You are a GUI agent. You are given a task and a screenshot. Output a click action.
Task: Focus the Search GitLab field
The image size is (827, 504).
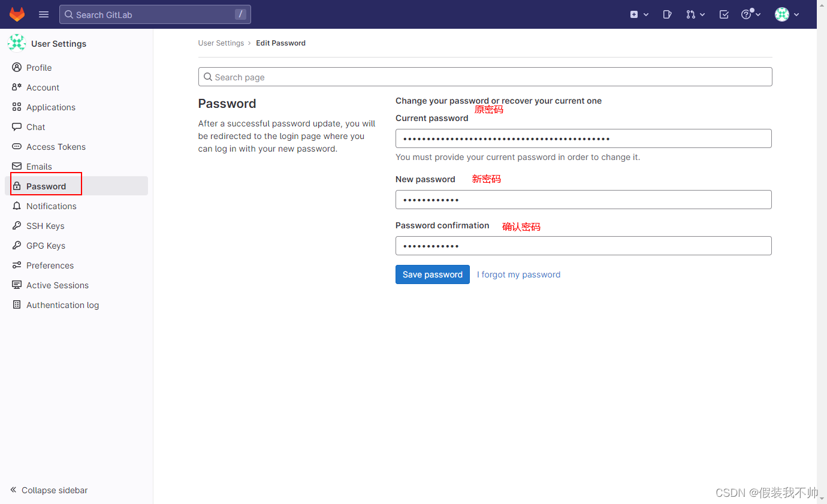coord(155,14)
